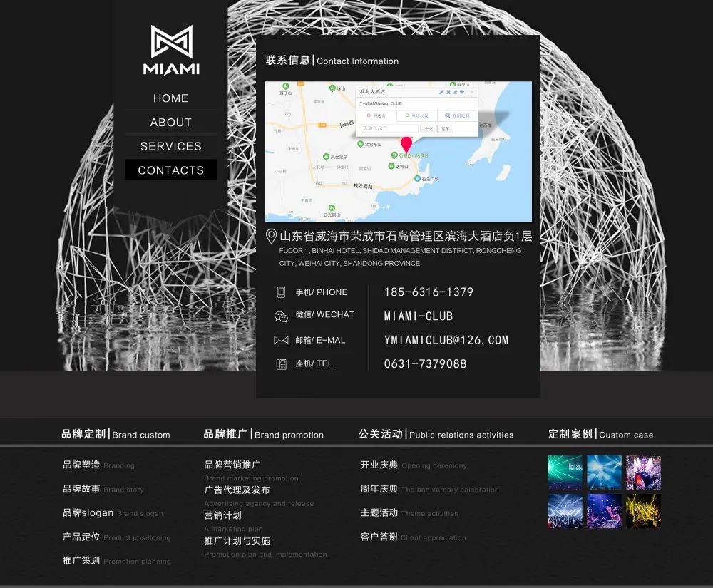Click the 送将口 map marker

(x=391, y=166)
